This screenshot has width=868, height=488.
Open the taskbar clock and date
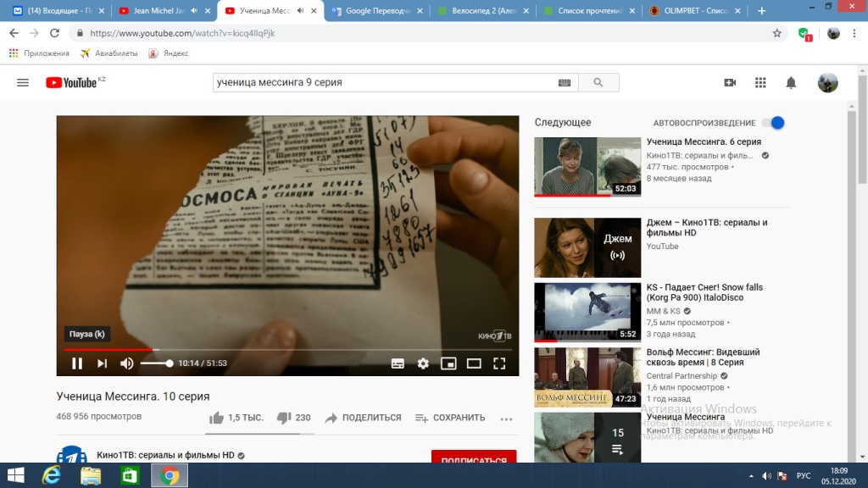(x=838, y=476)
